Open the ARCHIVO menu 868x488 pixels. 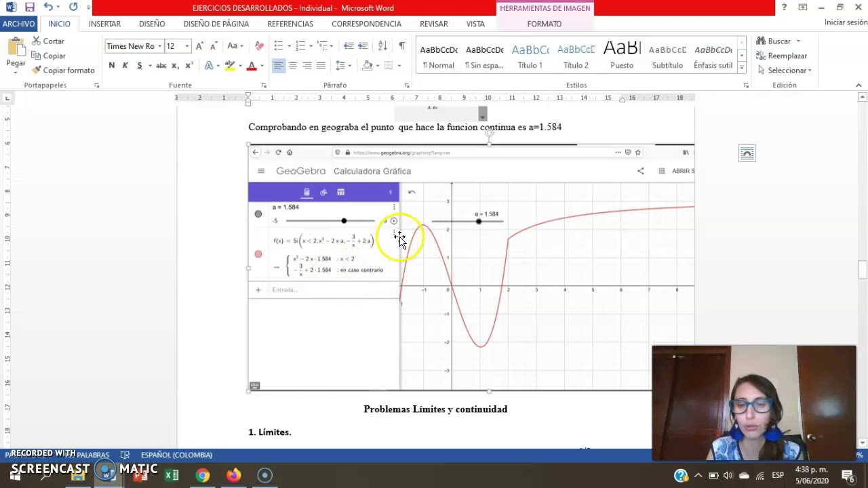pyautogui.click(x=19, y=24)
